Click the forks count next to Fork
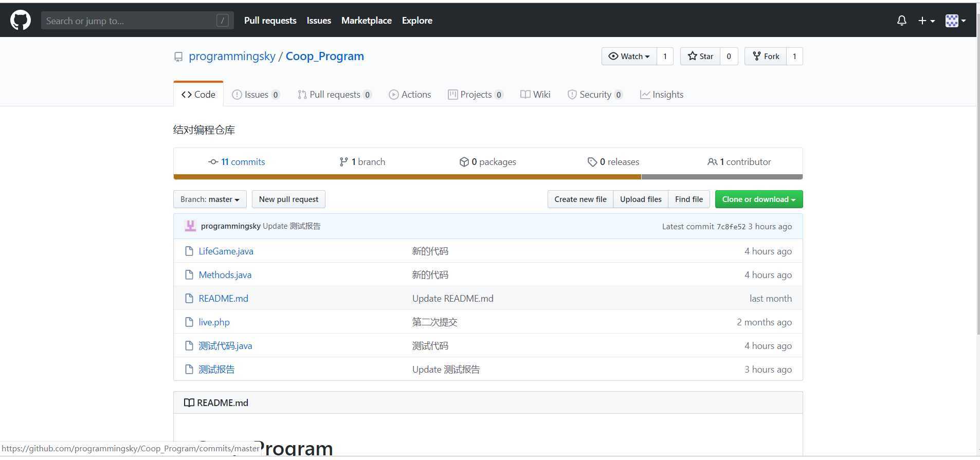The image size is (980, 460). (794, 57)
